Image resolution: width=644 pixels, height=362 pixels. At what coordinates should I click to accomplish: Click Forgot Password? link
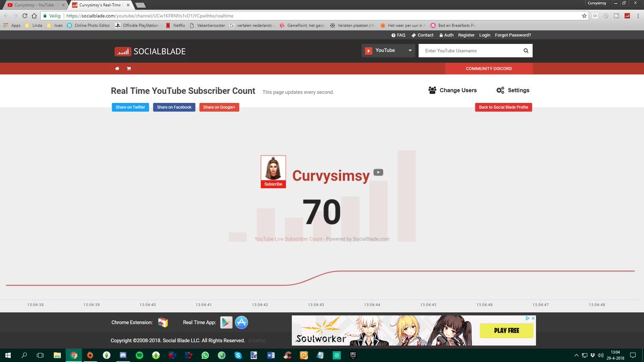click(x=513, y=35)
